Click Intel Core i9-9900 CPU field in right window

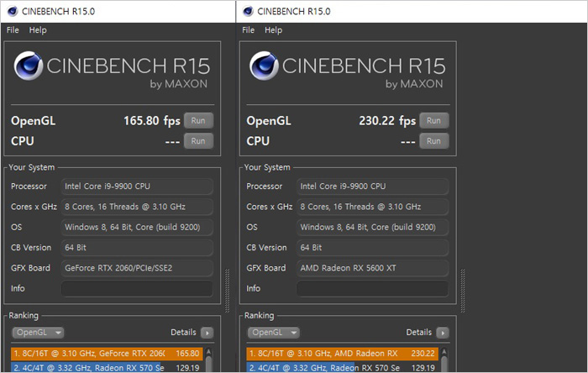pyautogui.click(x=373, y=186)
